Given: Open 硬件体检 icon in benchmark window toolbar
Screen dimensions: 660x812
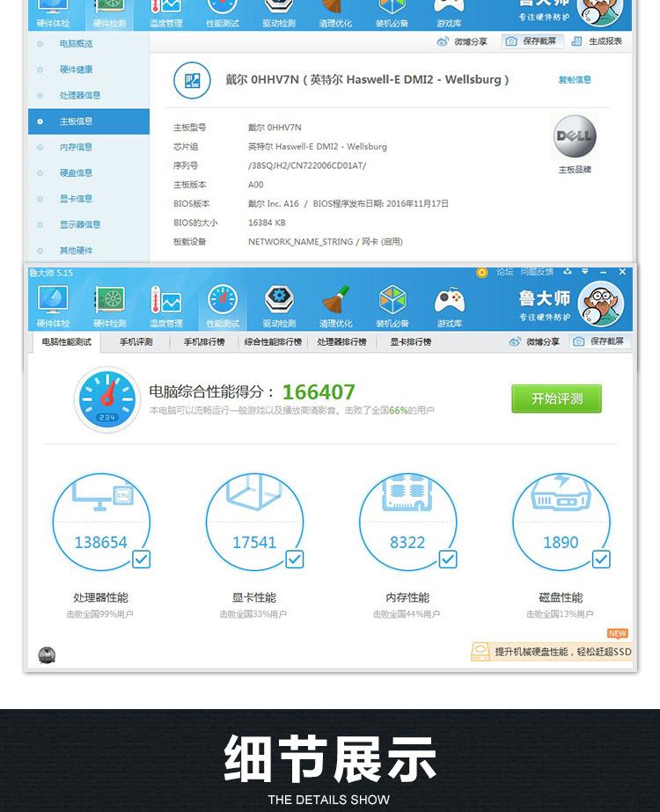Looking at the screenshot, I should (53, 306).
